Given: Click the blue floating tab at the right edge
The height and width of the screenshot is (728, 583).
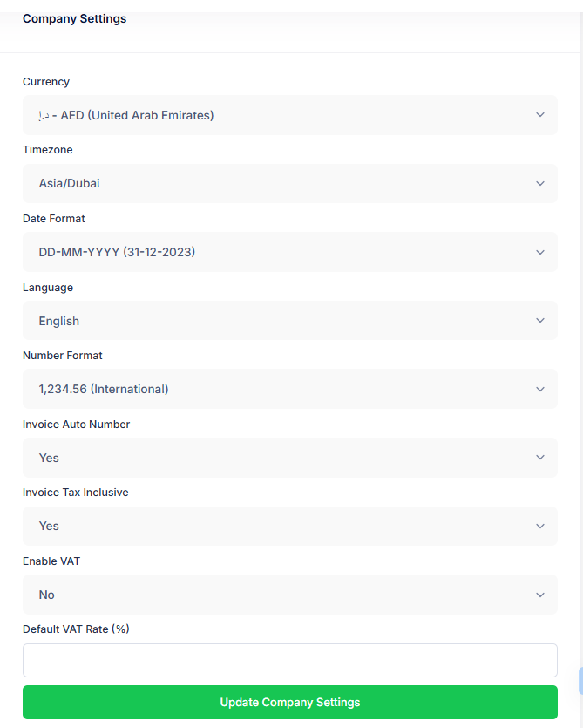Looking at the screenshot, I should click(x=580, y=681).
